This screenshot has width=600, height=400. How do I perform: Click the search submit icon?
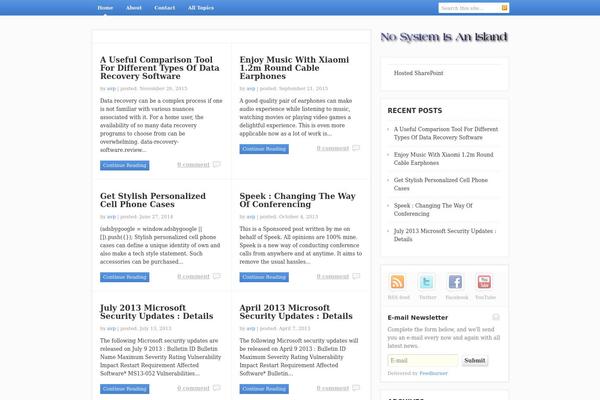pos(504,8)
